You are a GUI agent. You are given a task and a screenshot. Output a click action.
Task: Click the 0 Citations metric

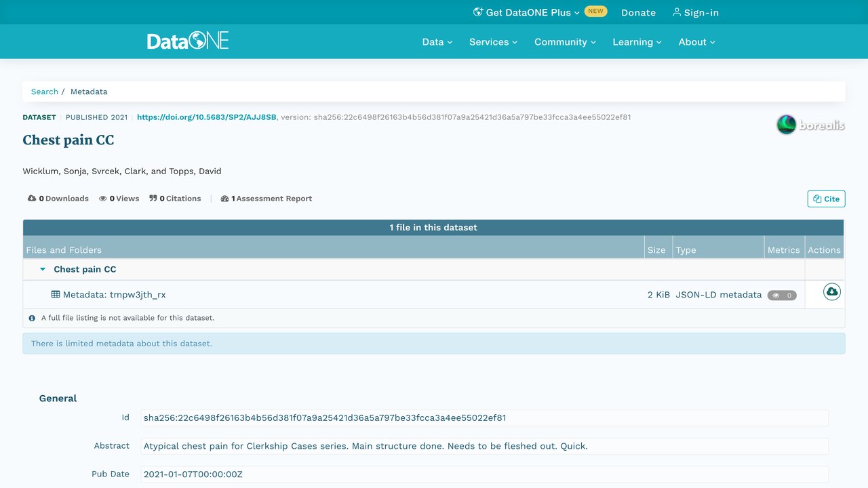176,199
